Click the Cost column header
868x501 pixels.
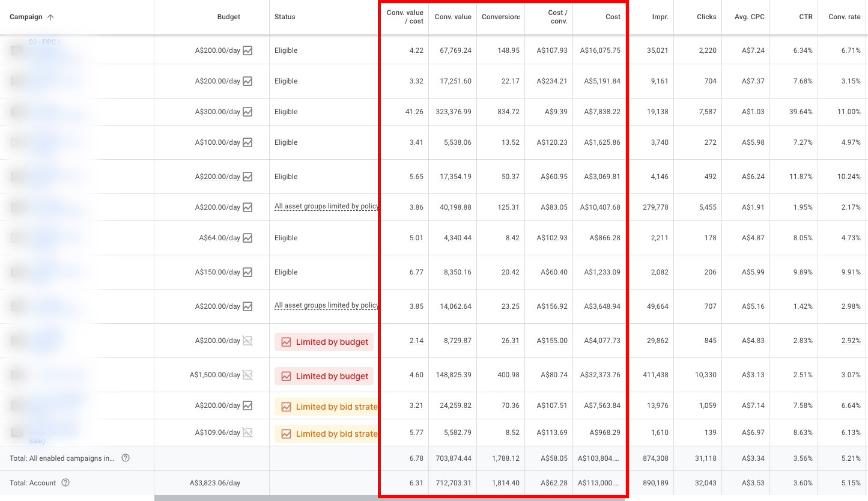tap(613, 17)
